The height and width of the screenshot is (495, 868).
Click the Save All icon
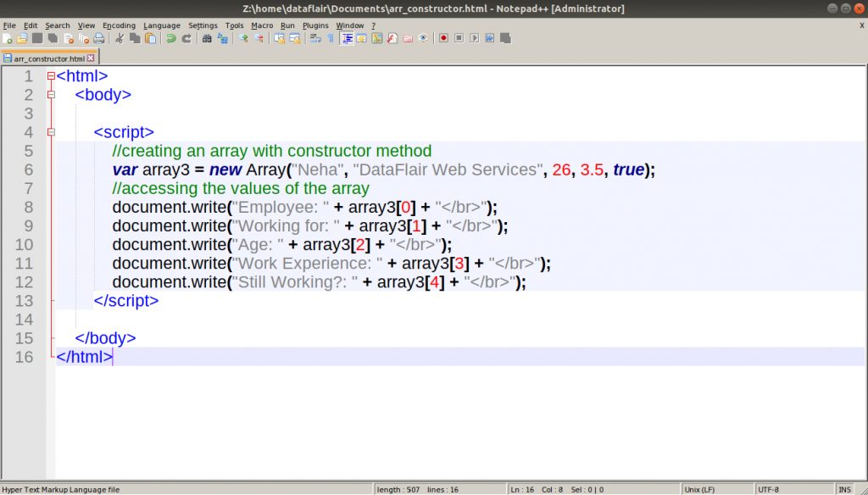click(52, 38)
